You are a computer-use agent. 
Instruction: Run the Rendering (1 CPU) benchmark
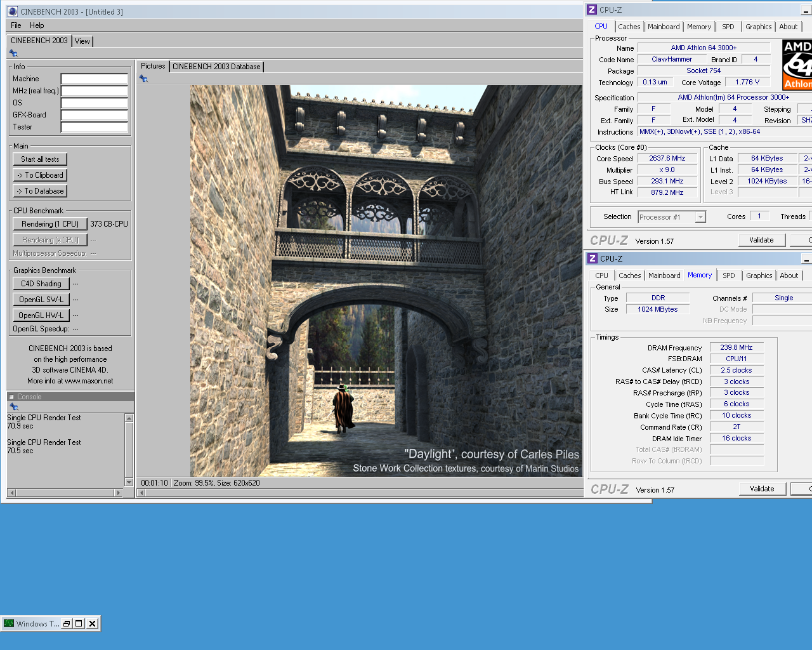click(x=50, y=224)
